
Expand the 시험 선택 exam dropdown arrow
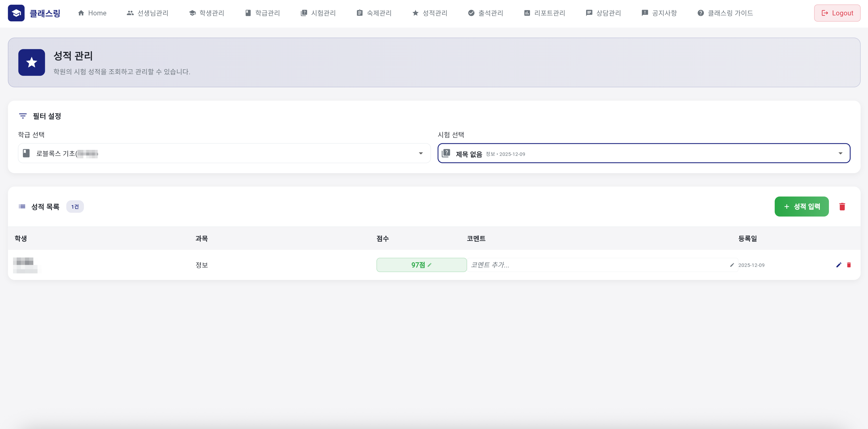[840, 153]
